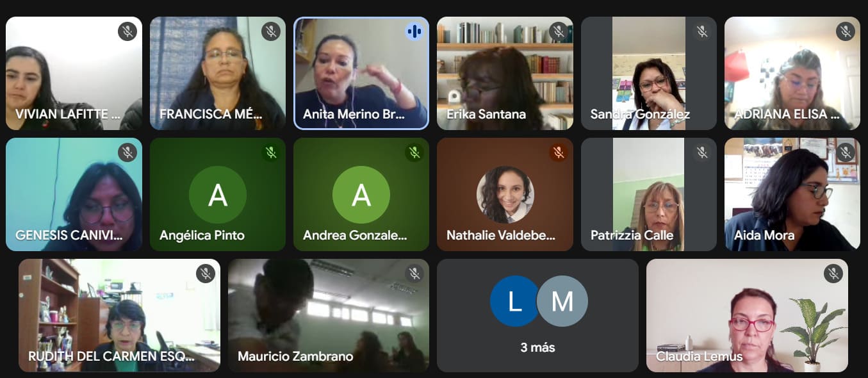
Task: Click muted mic icon on Adriana Elisa tile
Action: point(846,31)
